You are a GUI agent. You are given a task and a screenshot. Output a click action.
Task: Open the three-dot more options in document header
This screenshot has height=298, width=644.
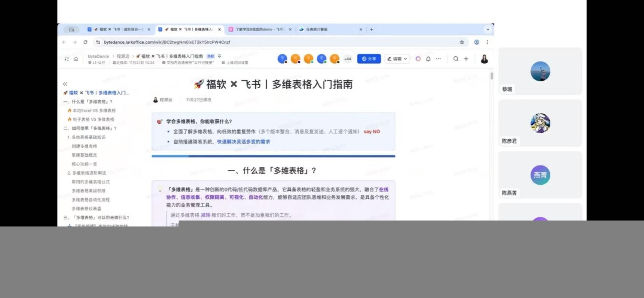(438, 59)
